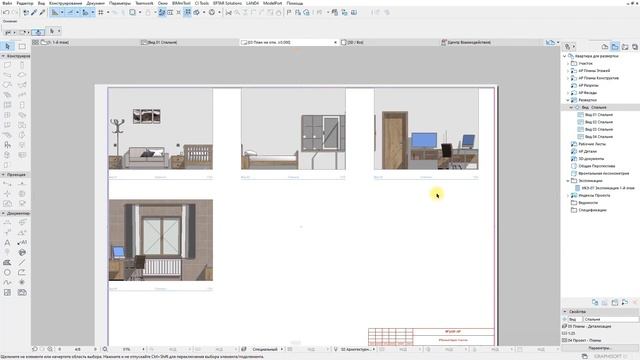Screen dimensions: 640x360
Task: Collapse the Конструирование toolbox section
Action: pos(3,56)
